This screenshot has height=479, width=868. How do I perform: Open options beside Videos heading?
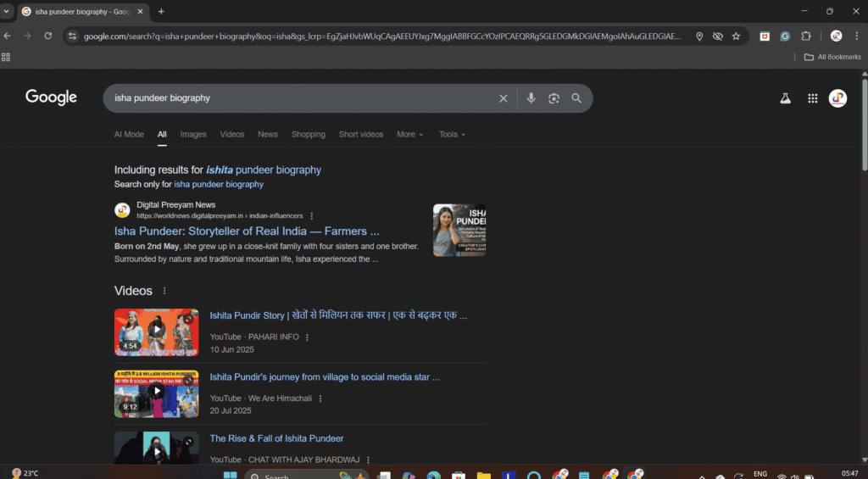pyautogui.click(x=164, y=291)
